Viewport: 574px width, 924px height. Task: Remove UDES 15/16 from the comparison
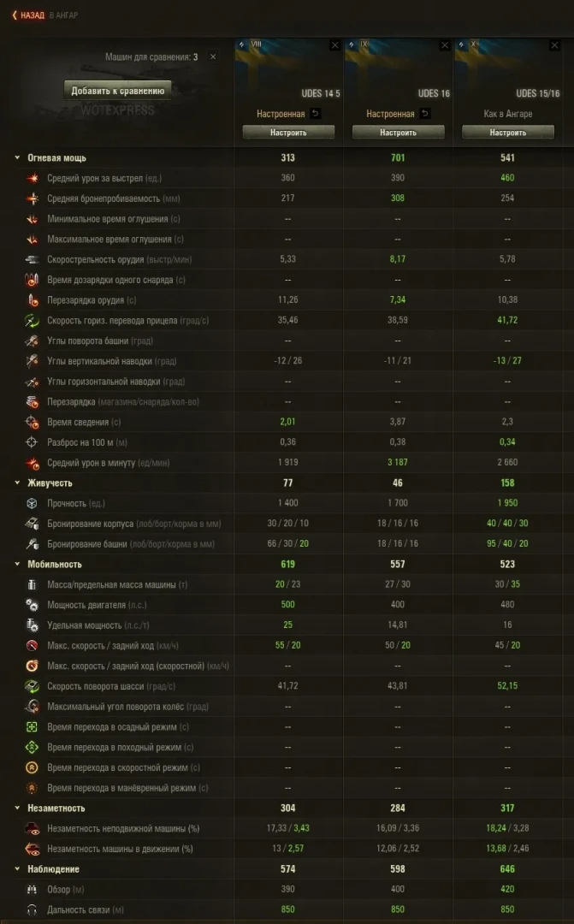click(554, 45)
